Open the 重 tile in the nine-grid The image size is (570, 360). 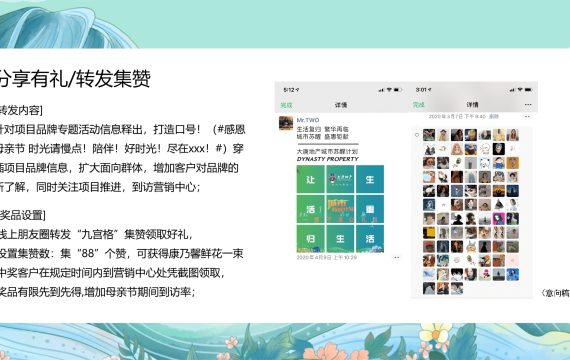tap(370, 209)
